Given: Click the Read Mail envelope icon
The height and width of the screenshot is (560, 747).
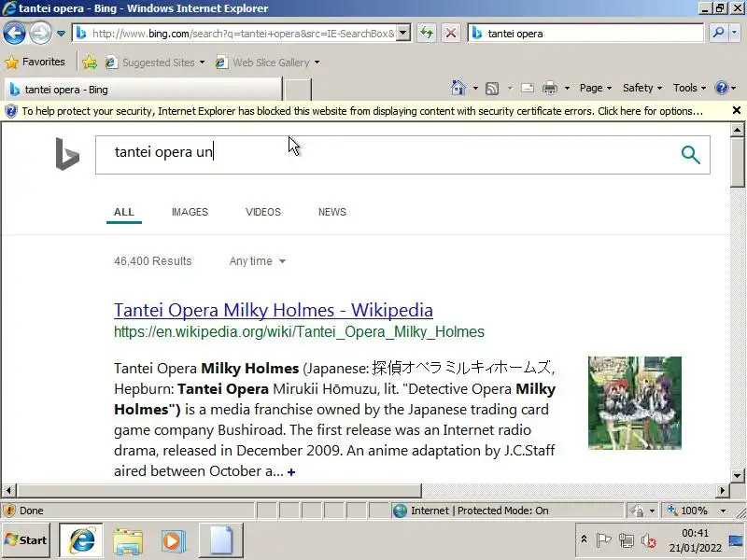Looking at the screenshot, I should 528,88.
